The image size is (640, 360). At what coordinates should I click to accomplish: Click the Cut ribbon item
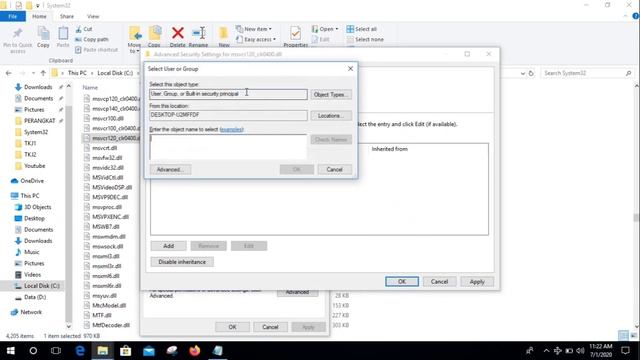84,29
